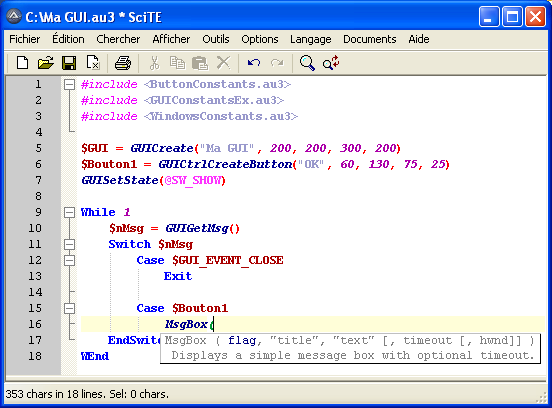Viewport: 552px width, 408px height.
Task: Collapse the fold marker at line 1
Action: 70,84
